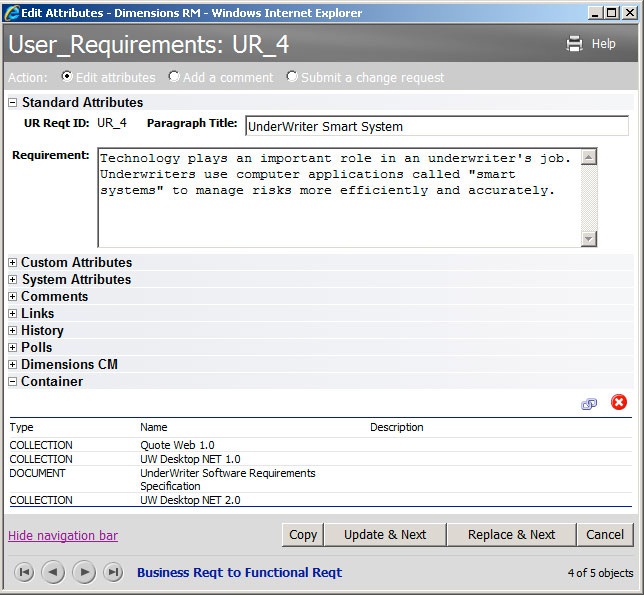Click Business Reqt to Functional Reqt text
The width and height of the screenshot is (644, 595).
(239, 572)
